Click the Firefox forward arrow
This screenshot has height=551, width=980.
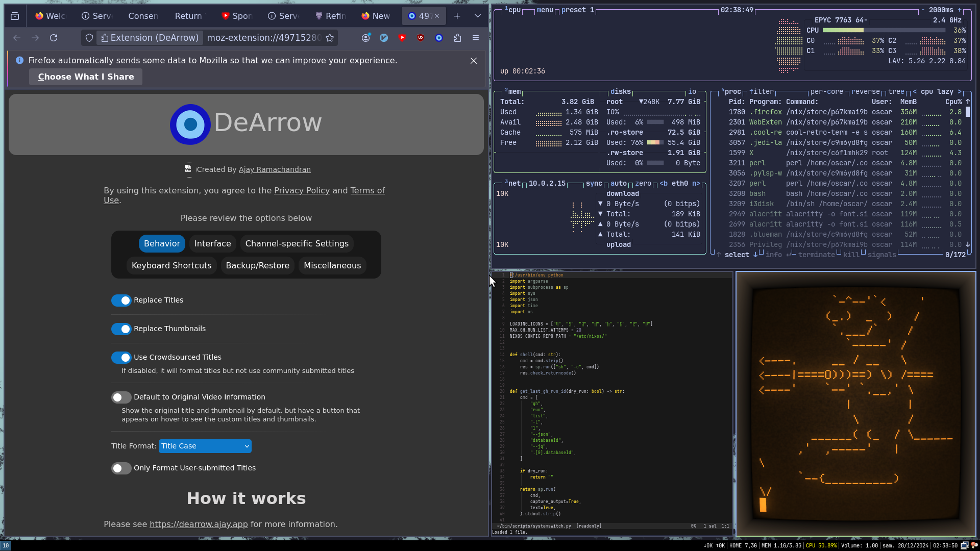(x=35, y=38)
